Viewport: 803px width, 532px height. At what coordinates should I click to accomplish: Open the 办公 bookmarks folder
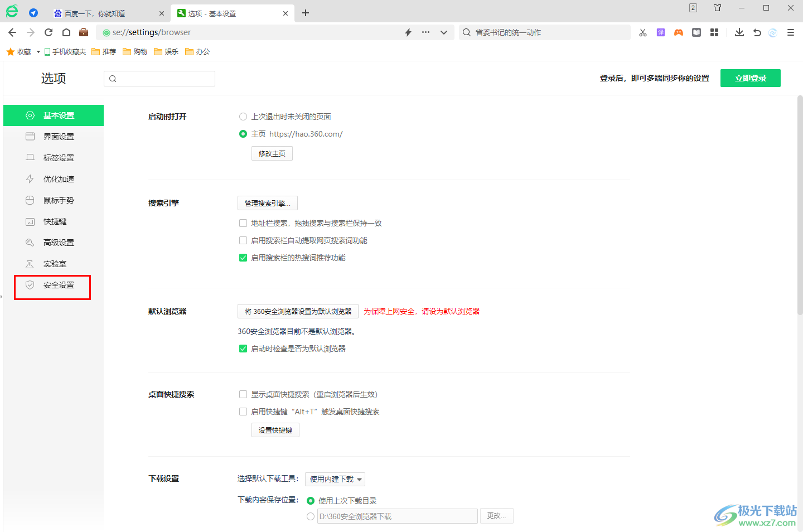(x=197, y=52)
